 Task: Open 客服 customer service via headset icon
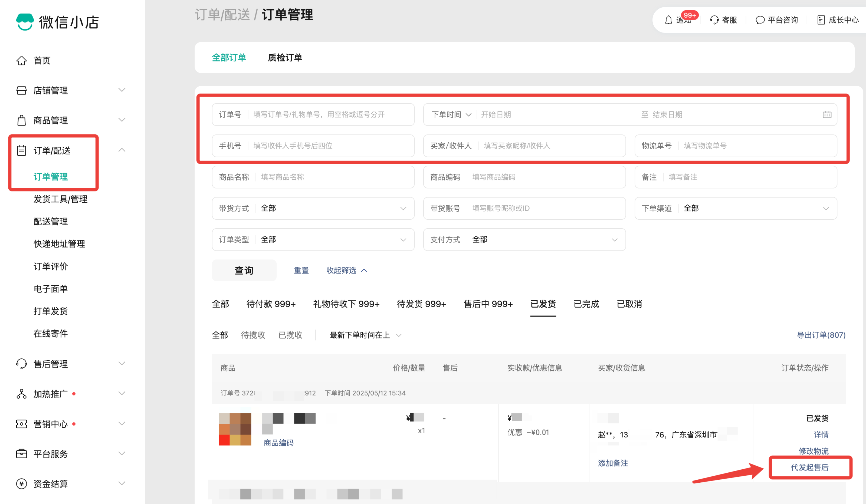[x=714, y=20]
